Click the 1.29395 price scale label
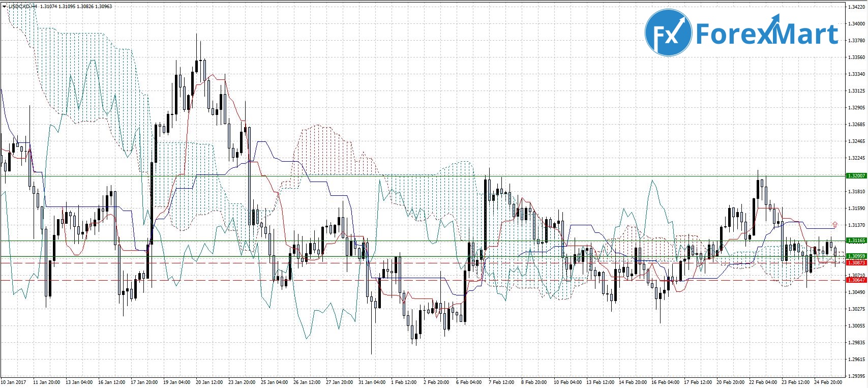This screenshot has width=868, height=388. click(856, 376)
